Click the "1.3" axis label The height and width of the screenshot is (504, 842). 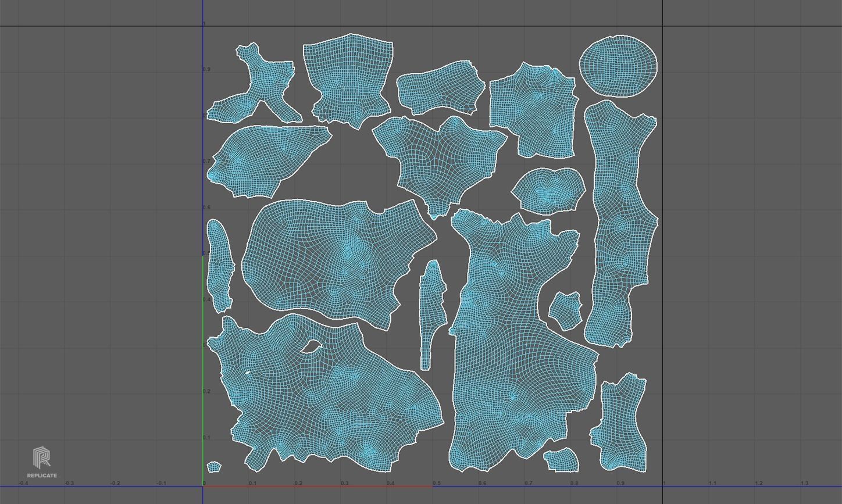point(804,483)
